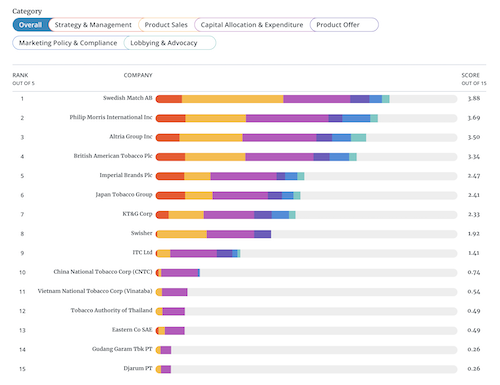This screenshot has height=385, width=500.
Task: Click the COMPANY column header
Action: click(x=138, y=75)
